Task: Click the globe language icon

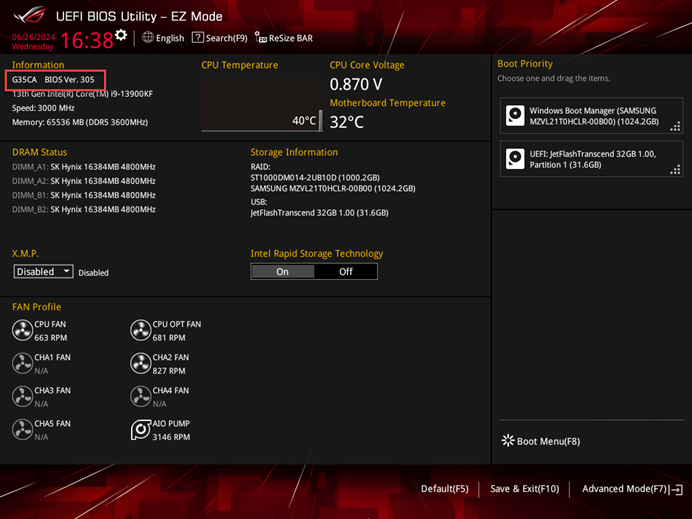Action: pyautogui.click(x=148, y=38)
